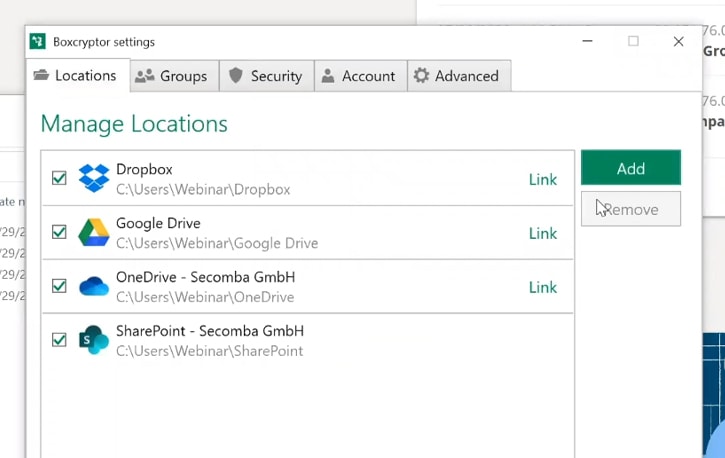Uncheck the Google Drive location checkbox
Screen dimensions: 725x458
[x=59, y=232]
